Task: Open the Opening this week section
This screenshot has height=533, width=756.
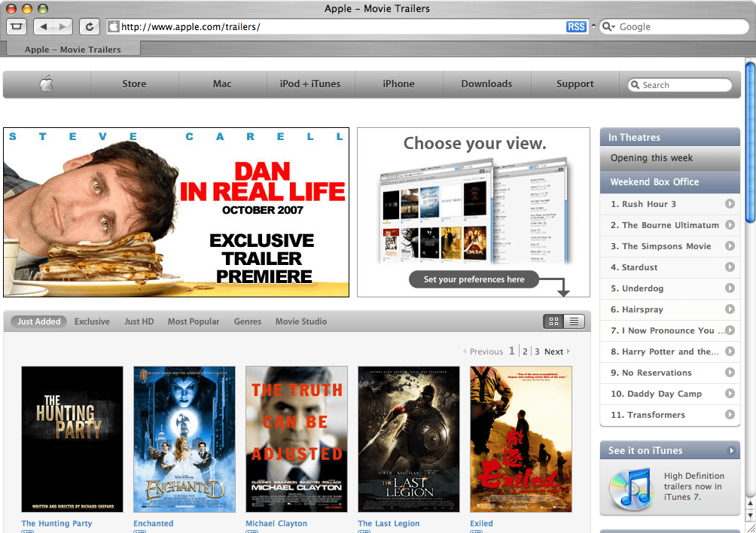Action: click(x=669, y=158)
